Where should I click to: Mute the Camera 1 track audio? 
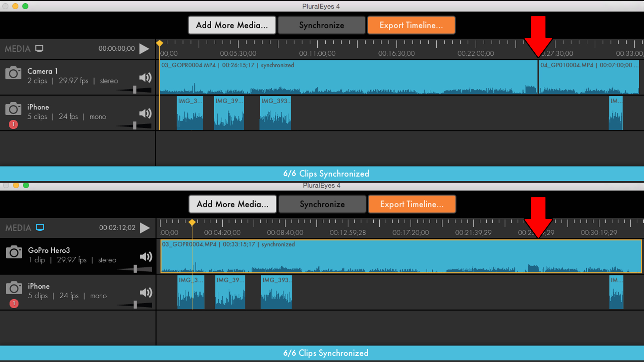(x=145, y=78)
